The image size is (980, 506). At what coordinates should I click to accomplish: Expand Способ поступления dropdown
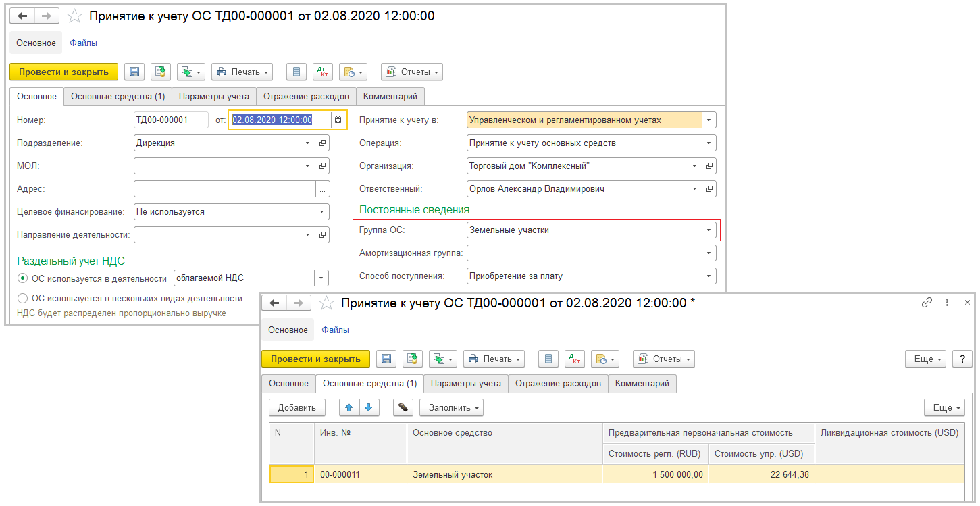click(x=709, y=276)
